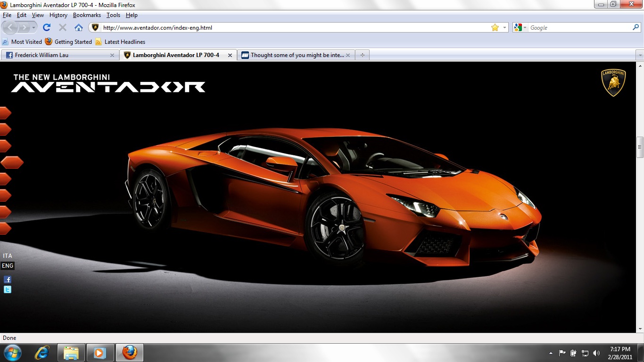644x362 pixels.
Task: Close the Frederick William Lau tab
Action: tap(112, 55)
